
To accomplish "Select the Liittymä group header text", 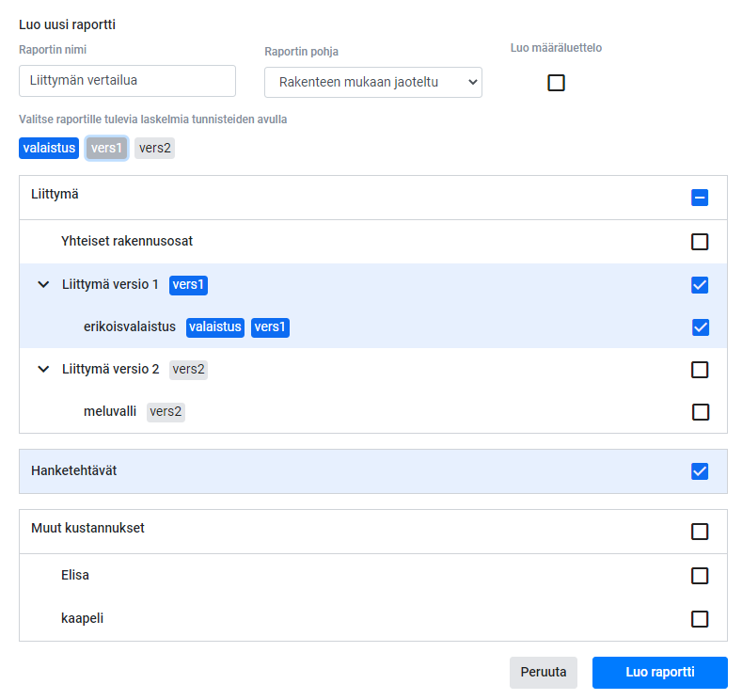I will click(55, 194).
